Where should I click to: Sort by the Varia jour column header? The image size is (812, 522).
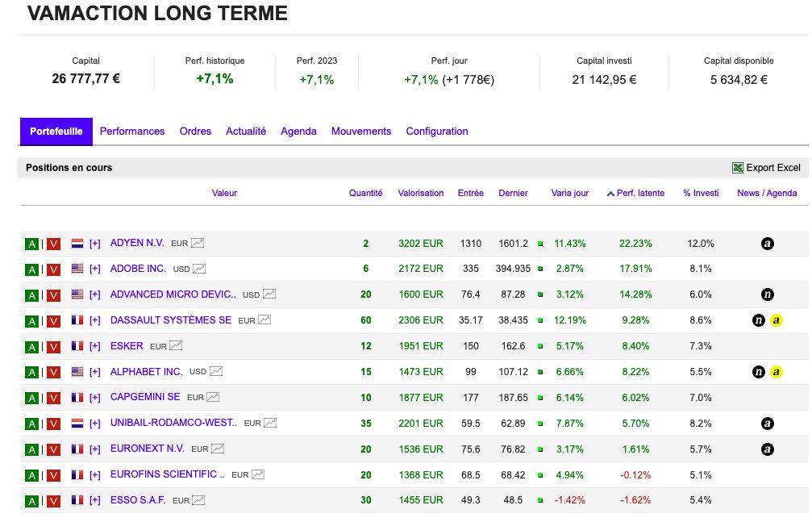[569, 193]
